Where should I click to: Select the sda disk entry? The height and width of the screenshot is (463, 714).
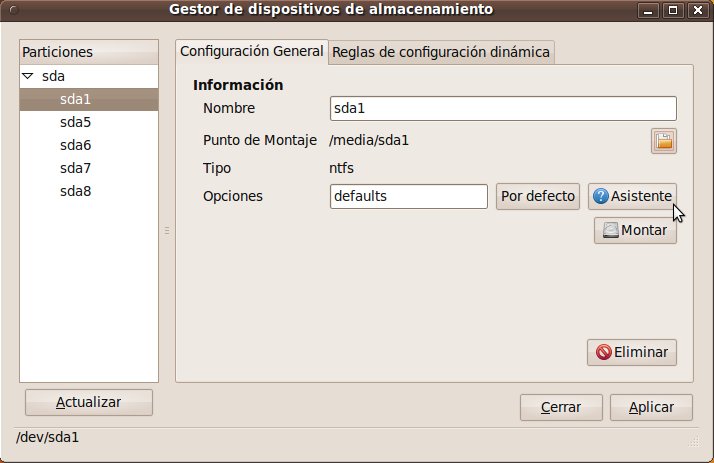[x=89, y=76]
